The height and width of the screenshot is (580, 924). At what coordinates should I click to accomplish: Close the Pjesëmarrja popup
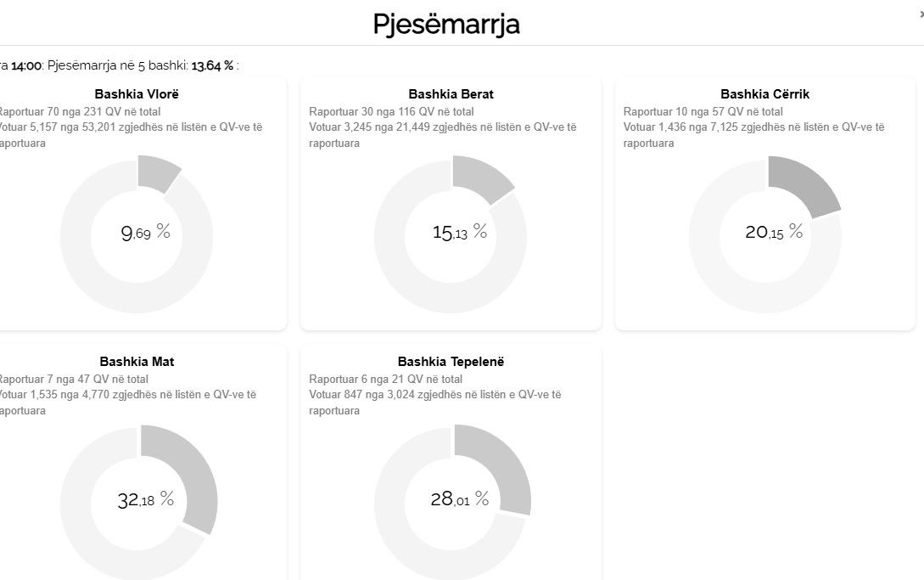(x=921, y=14)
